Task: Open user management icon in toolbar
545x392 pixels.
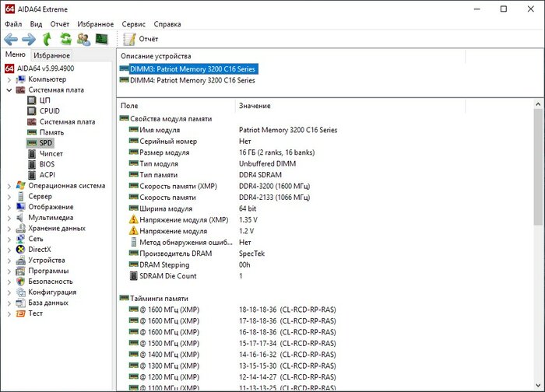Action: pos(84,39)
